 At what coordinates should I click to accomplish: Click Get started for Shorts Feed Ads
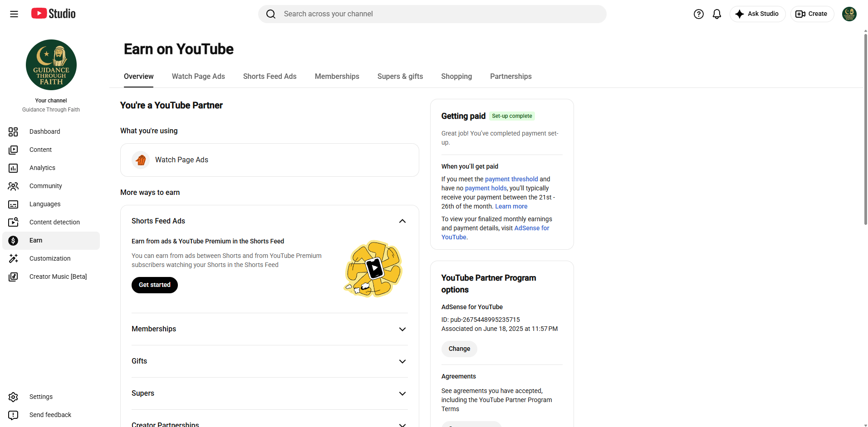[155, 285]
